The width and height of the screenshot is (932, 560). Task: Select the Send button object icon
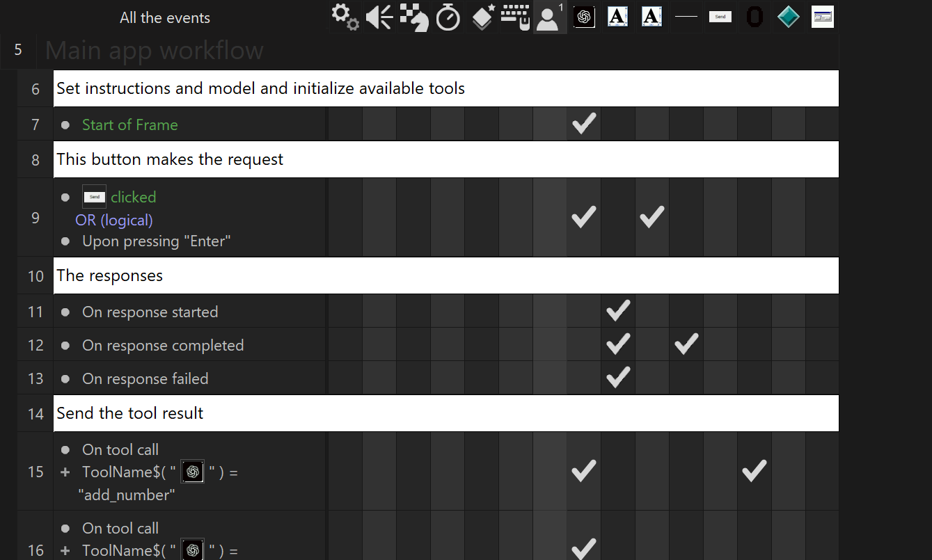(720, 17)
